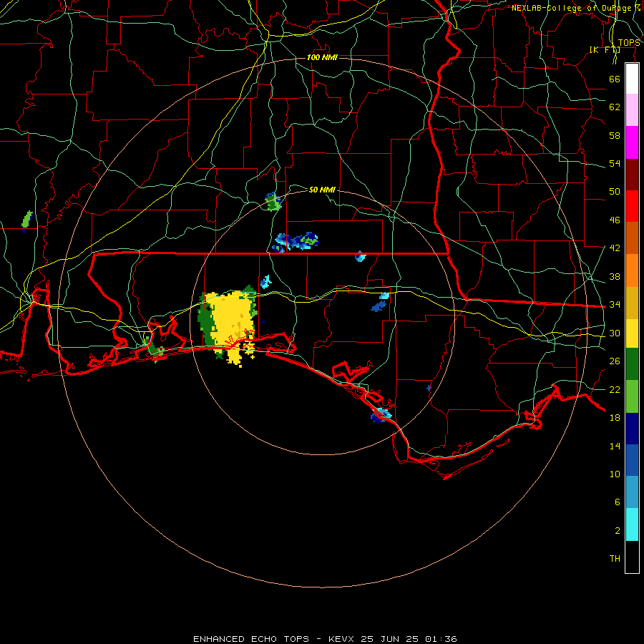The width and height of the screenshot is (644, 644).
Task: Pick the dark maroon legend swatch
Action: [632, 175]
